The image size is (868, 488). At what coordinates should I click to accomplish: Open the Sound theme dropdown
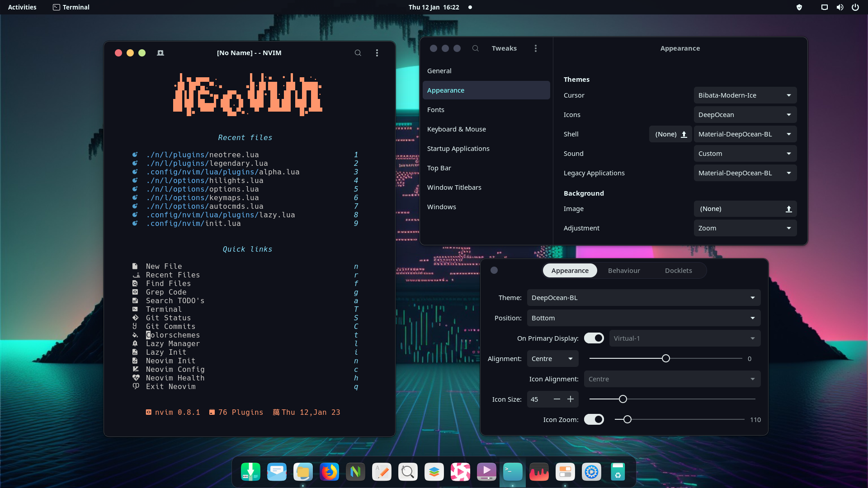[x=745, y=154]
